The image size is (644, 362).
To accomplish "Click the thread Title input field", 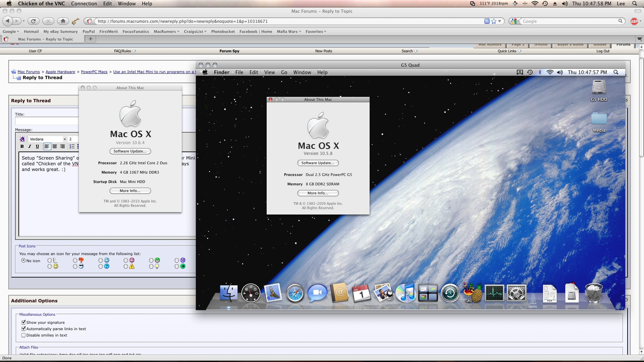I will point(47,121).
